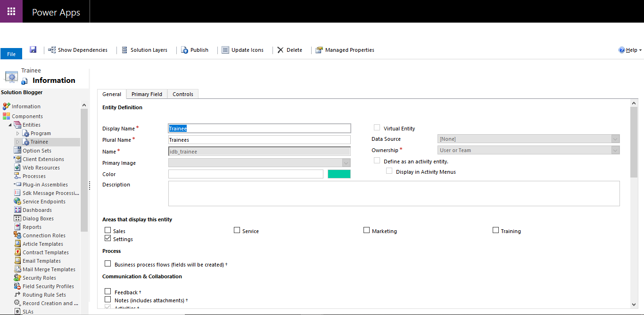644x315 pixels.
Task: Click the Service Endpoints icon
Action: coord(17,202)
